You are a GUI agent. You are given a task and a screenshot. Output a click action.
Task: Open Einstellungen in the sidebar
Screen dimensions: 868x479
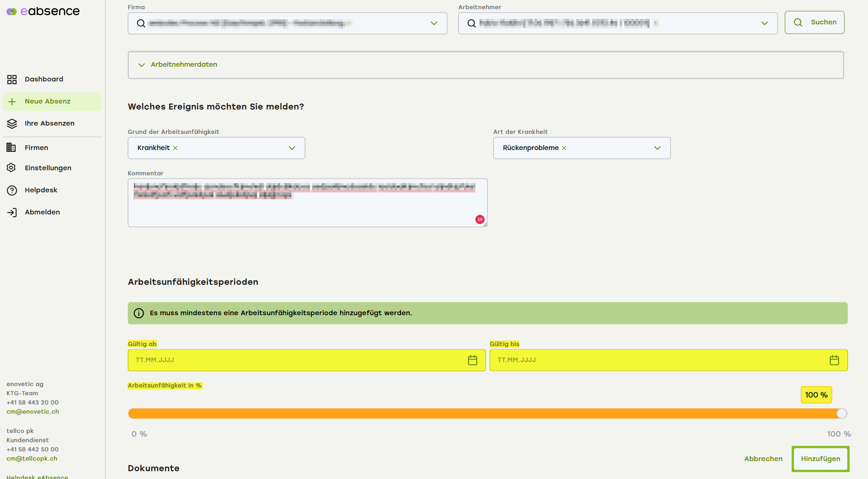(48, 168)
